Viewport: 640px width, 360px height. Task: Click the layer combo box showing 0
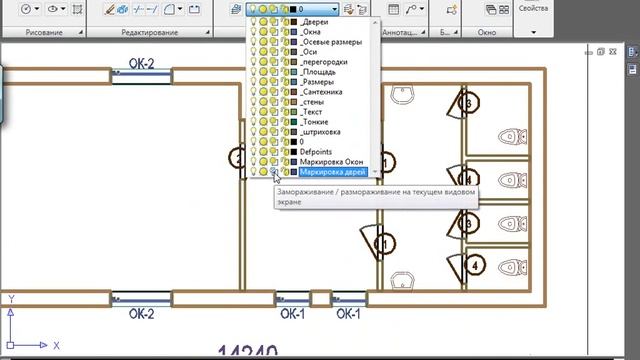pyautogui.click(x=292, y=9)
